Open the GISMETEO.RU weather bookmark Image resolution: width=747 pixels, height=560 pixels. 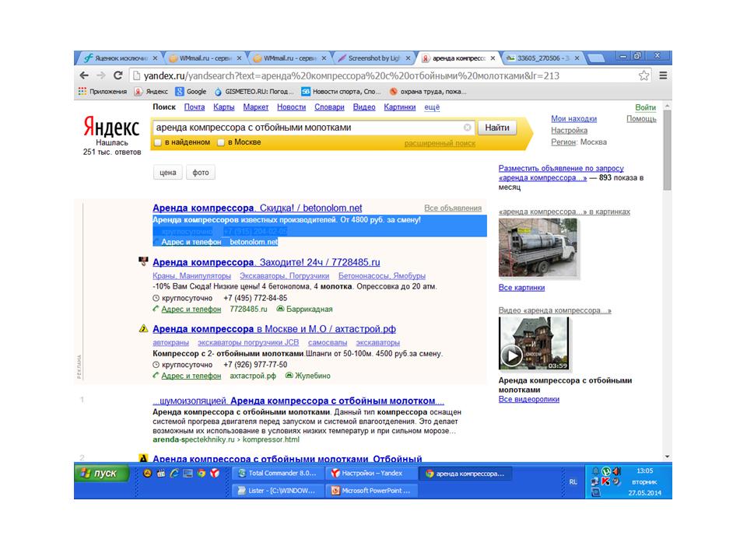click(254, 92)
